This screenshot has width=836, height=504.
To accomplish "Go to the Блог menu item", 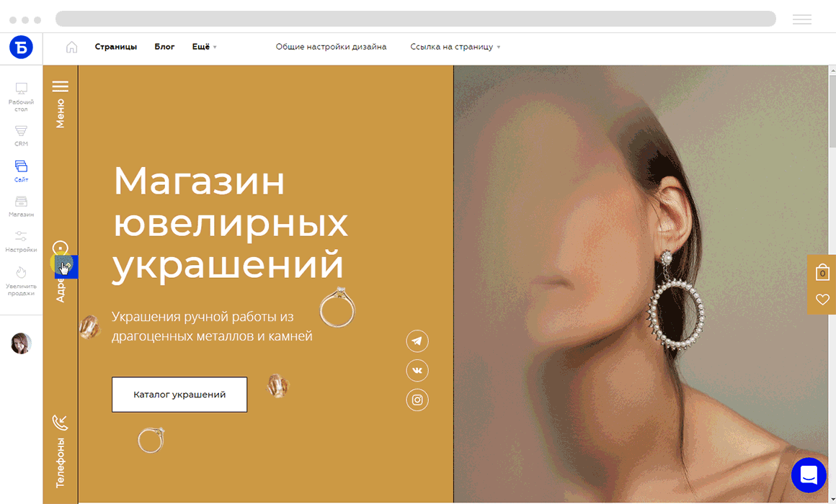I will click(x=164, y=47).
